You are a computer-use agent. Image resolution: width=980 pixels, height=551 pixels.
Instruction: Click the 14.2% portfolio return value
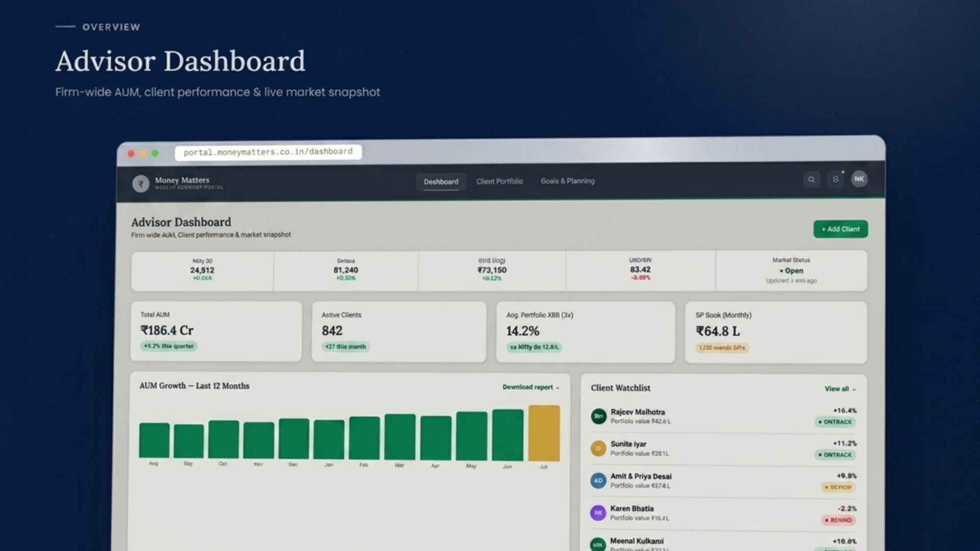click(523, 332)
